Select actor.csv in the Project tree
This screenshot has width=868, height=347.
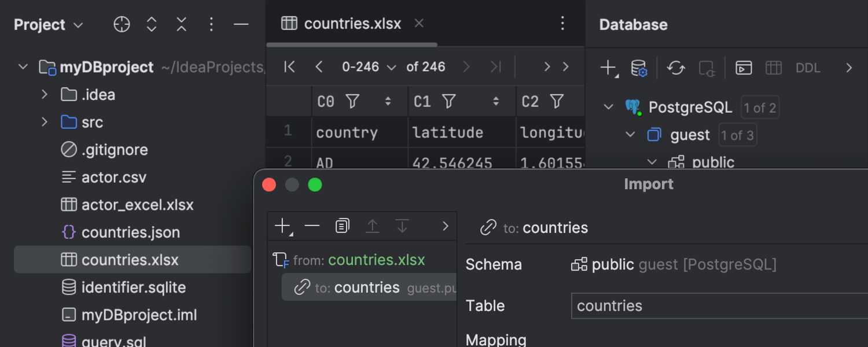[x=114, y=178]
